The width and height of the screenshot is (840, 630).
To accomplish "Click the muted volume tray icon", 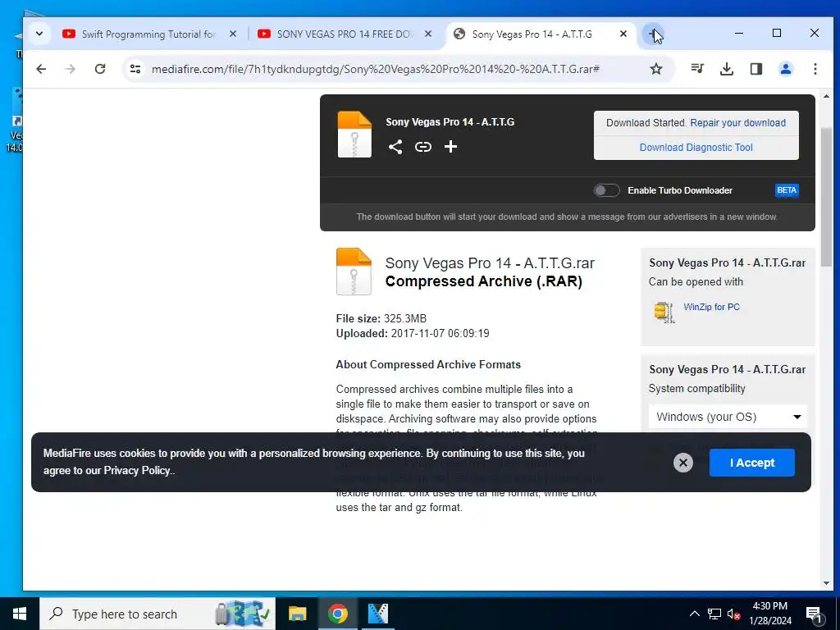I will point(733,614).
